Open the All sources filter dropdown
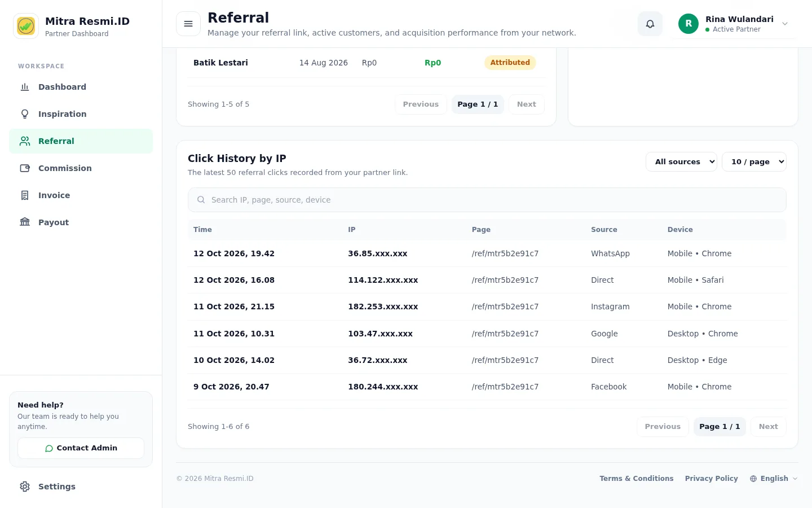Viewport: 812px width, 508px height. pyautogui.click(x=681, y=162)
